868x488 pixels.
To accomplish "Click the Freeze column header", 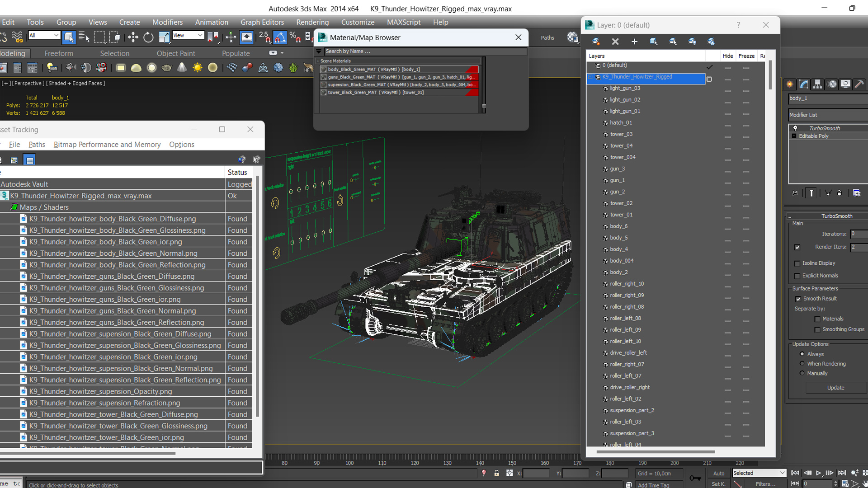I will pyautogui.click(x=746, y=56).
